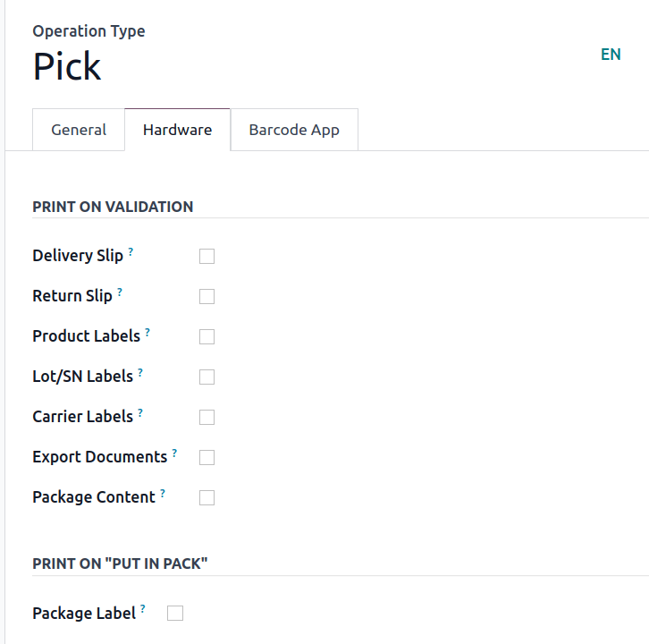Check the Product Labels checkbox

[x=207, y=337]
